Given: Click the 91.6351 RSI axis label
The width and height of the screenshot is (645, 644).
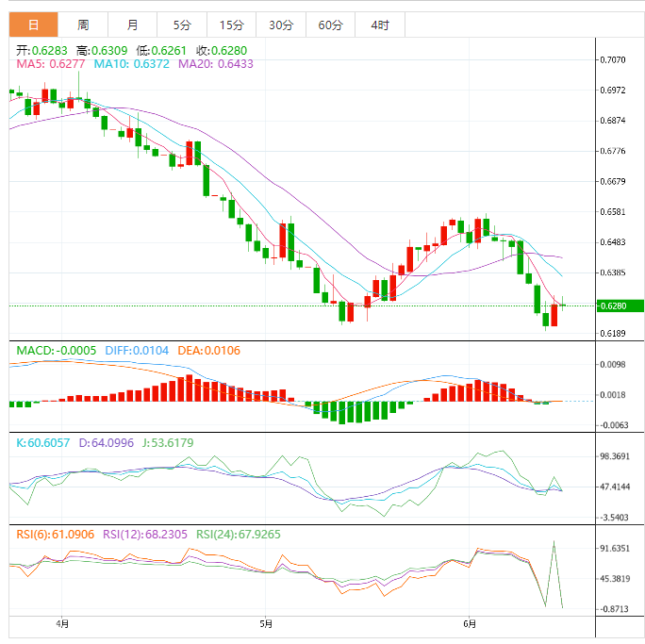Looking at the screenshot, I should click(615, 549).
